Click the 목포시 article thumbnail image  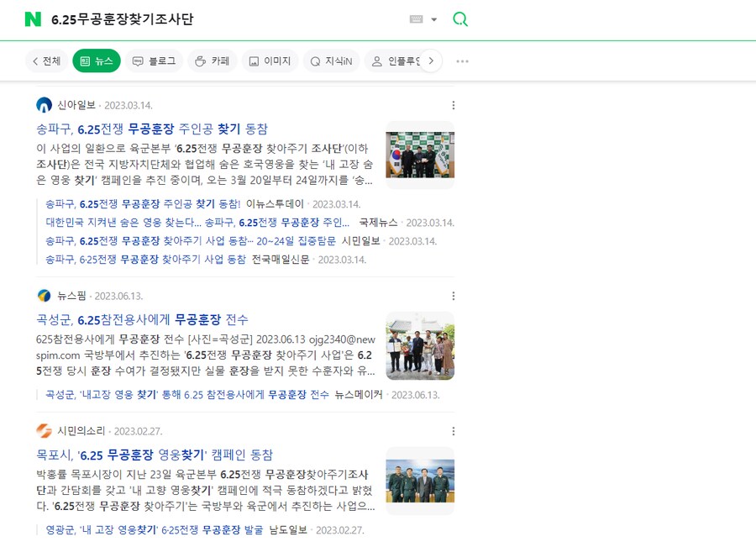point(419,483)
